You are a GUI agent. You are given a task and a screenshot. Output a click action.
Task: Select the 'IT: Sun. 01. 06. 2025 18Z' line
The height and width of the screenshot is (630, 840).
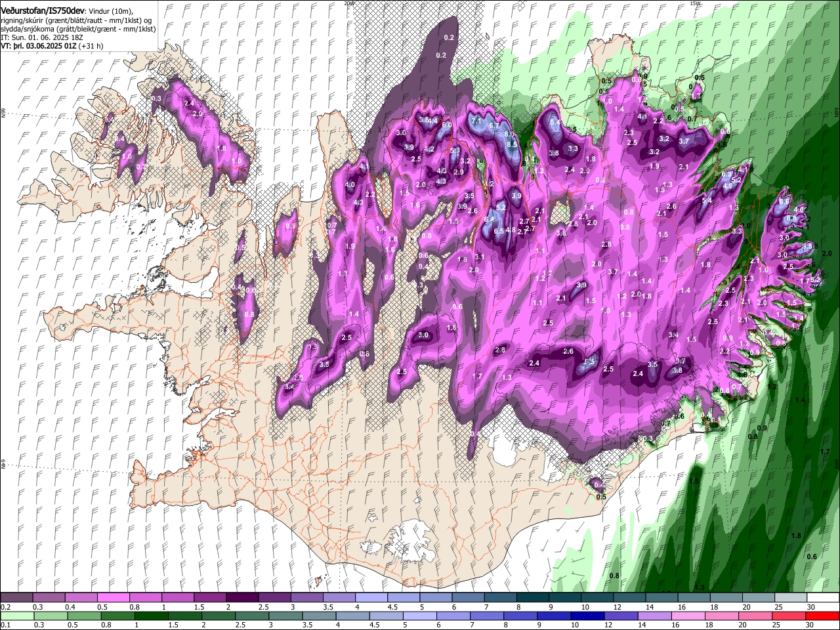(43, 37)
